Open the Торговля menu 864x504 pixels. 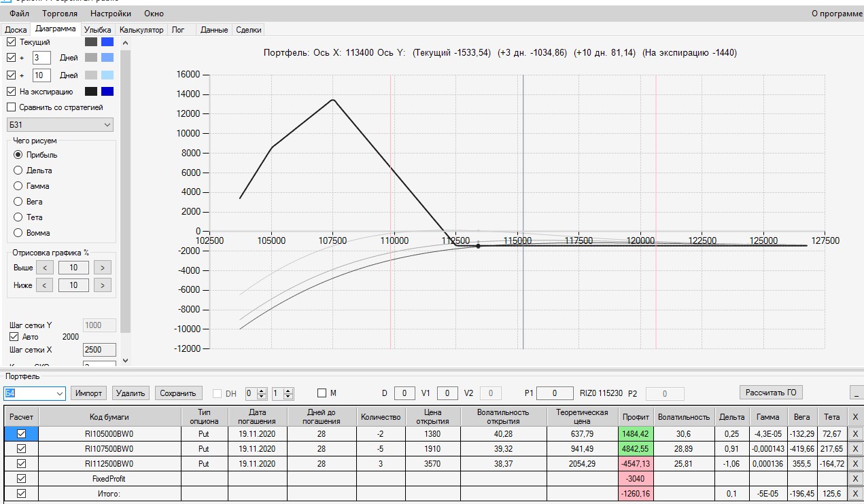pos(60,14)
